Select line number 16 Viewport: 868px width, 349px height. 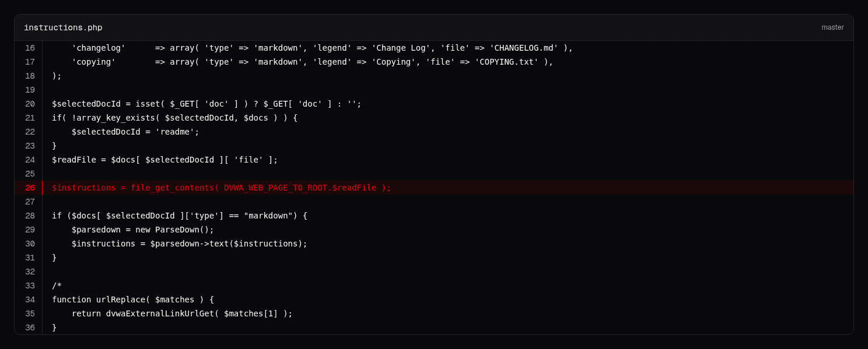[x=30, y=48]
